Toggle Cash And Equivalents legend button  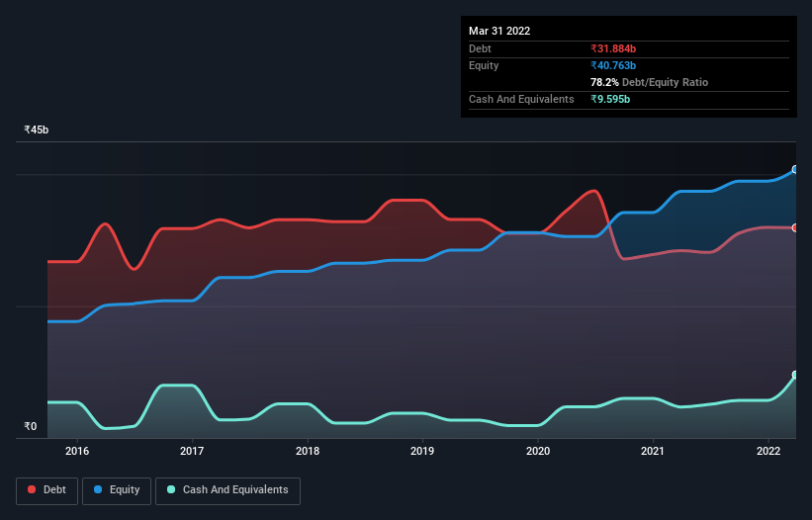[227, 490]
